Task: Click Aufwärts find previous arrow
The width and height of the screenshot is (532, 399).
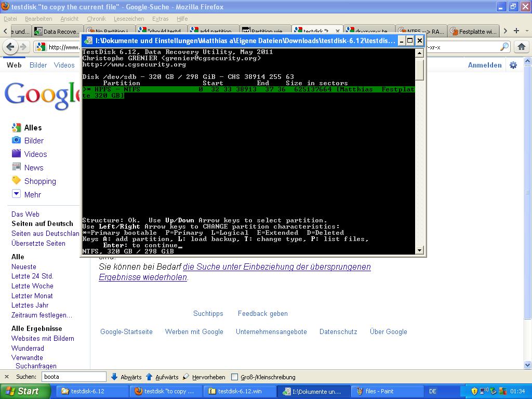Action: click(x=162, y=377)
